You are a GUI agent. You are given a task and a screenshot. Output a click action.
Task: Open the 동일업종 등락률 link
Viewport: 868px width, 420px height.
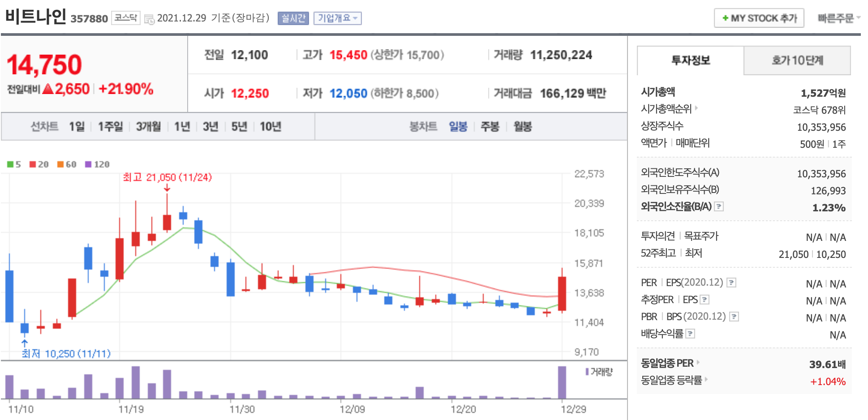point(671,380)
